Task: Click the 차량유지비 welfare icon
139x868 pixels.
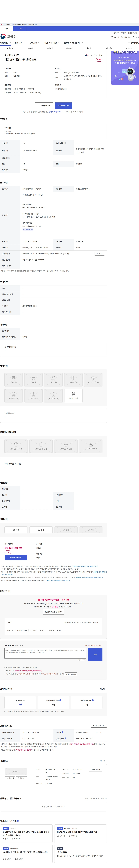Action: pyautogui.click(x=53, y=380)
